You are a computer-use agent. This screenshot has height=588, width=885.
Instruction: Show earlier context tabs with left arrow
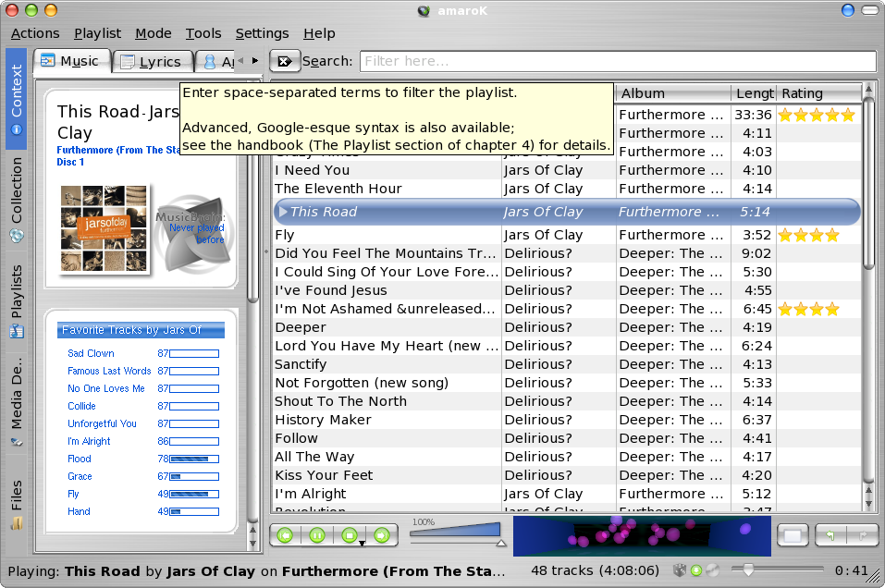(x=241, y=60)
